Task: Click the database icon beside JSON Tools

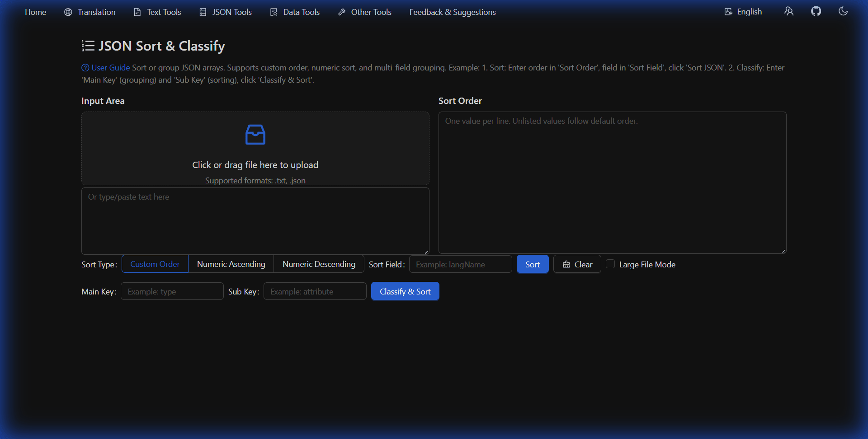Action: (x=203, y=12)
